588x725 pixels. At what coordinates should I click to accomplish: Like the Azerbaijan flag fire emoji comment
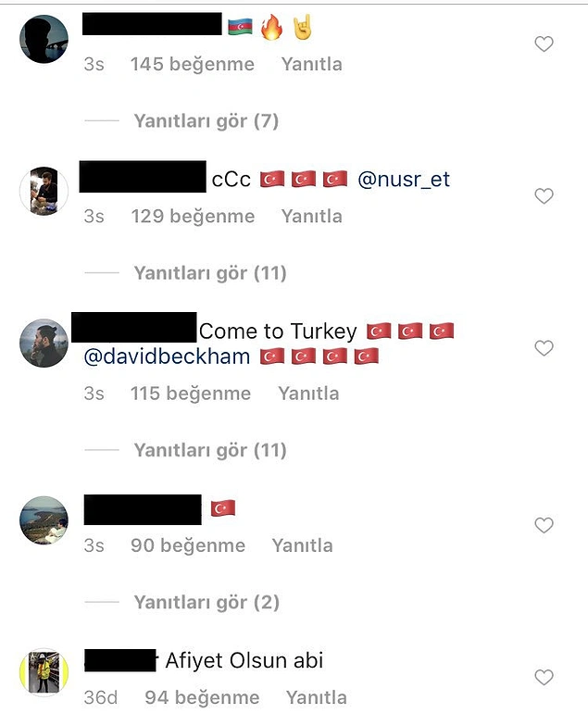(544, 44)
